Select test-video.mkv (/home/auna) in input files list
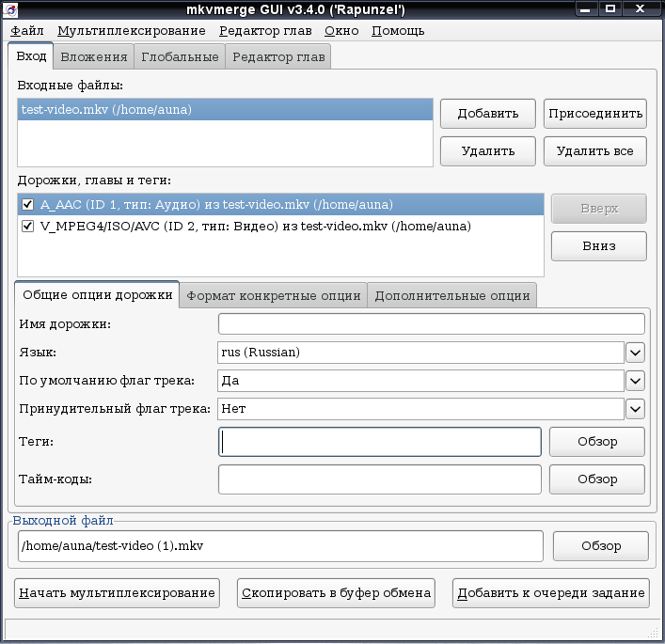The image size is (665, 644). pos(225,110)
